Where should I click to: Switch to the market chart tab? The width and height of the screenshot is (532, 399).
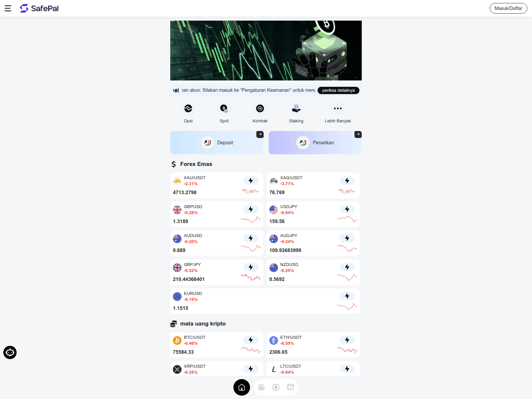261,387
